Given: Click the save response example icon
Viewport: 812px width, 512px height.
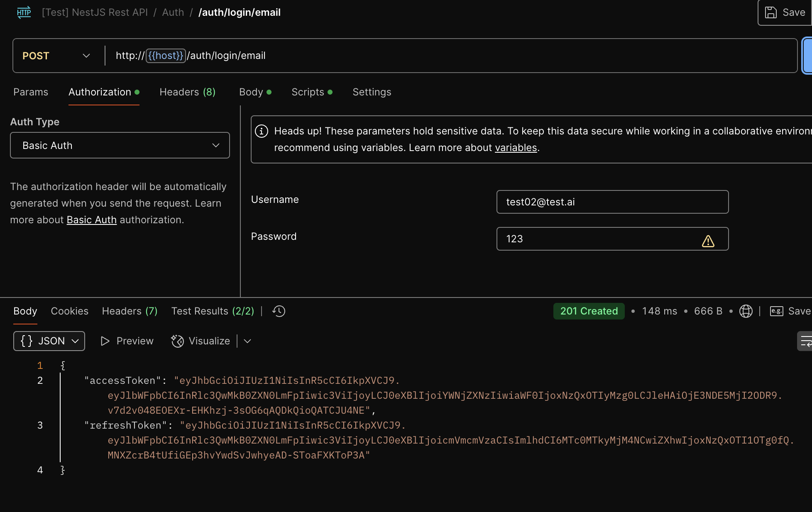Looking at the screenshot, I should [776, 311].
